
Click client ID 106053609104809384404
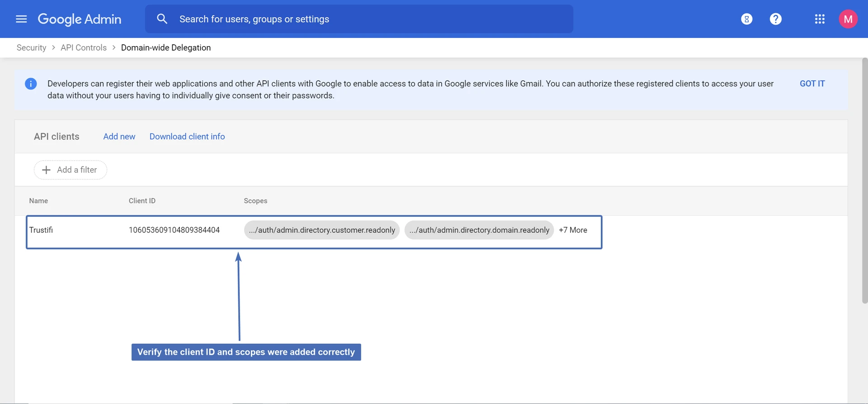(x=174, y=230)
